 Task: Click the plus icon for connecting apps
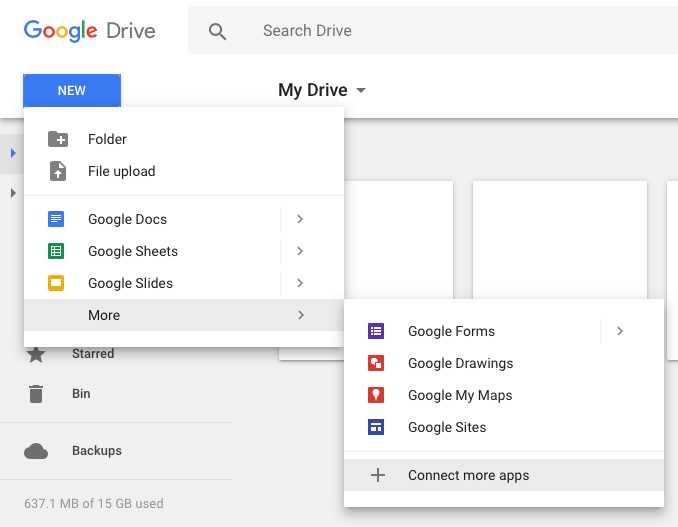pyautogui.click(x=377, y=475)
